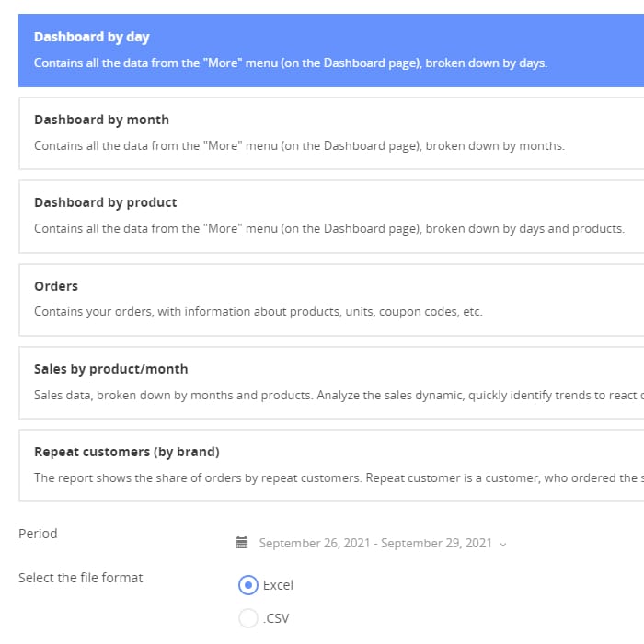The height and width of the screenshot is (644, 644).
Task: Click the "Select the file format" label
Action: click(81, 578)
